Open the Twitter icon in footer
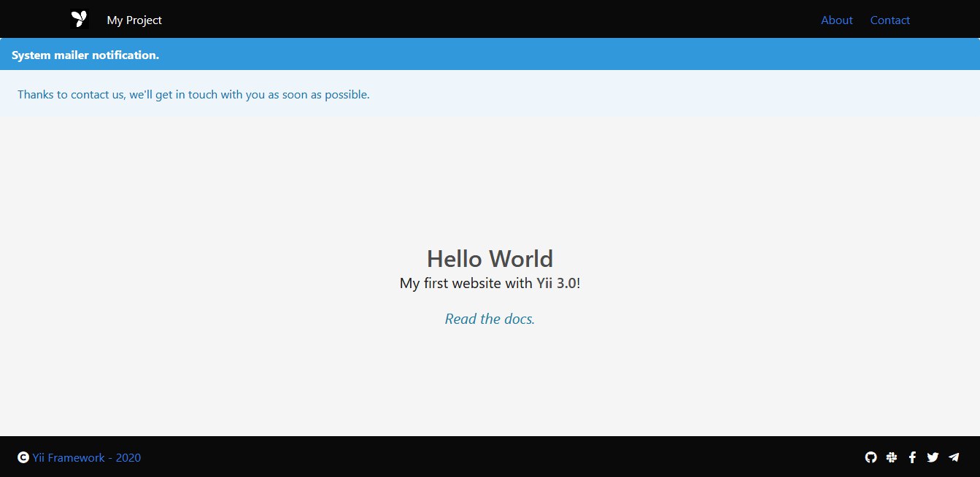Image resolution: width=980 pixels, height=477 pixels. pyautogui.click(x=933, y=457)
